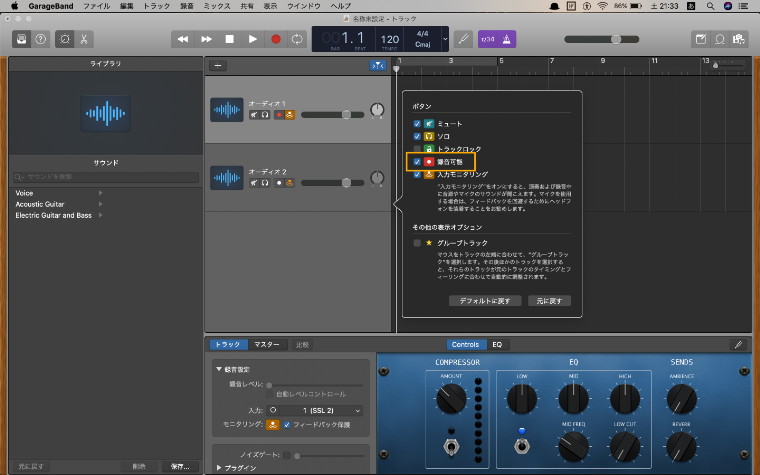Expand the プラグイン section
The height and width of the screenshot is (475, 760).
tap(220, 467)
